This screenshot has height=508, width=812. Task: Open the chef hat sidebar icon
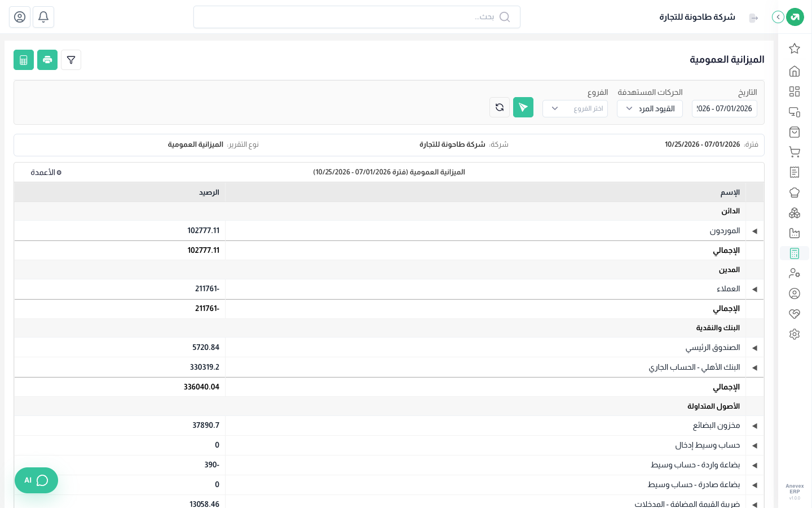tap(795, 192)
